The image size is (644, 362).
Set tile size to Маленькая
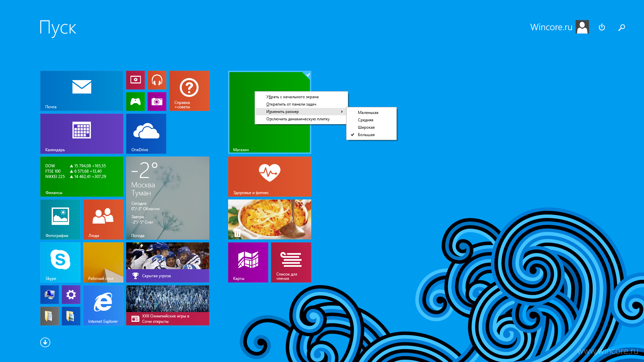pyautogui.click(x=371, y=113)
